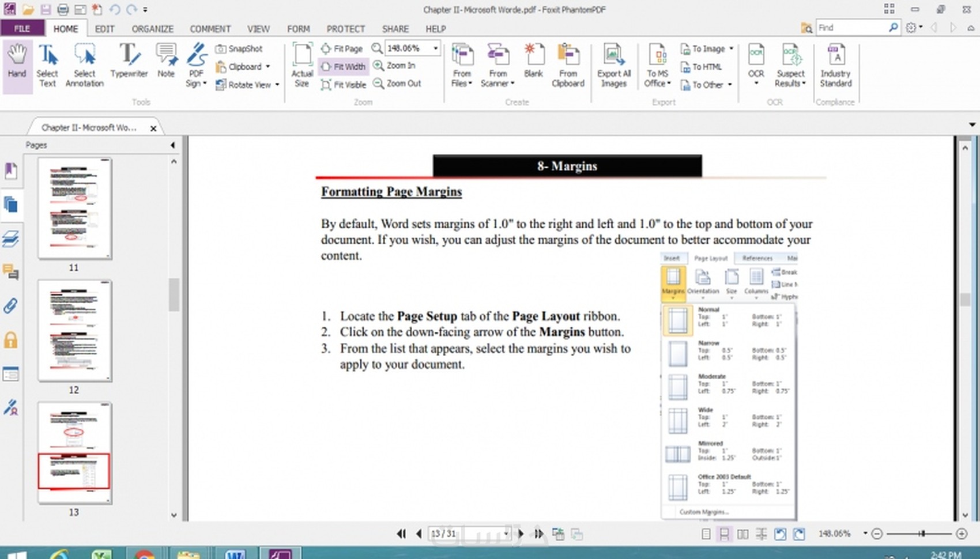
Task: Switch to the SHARE ribbon tab
Action: [x=395, y=28]
